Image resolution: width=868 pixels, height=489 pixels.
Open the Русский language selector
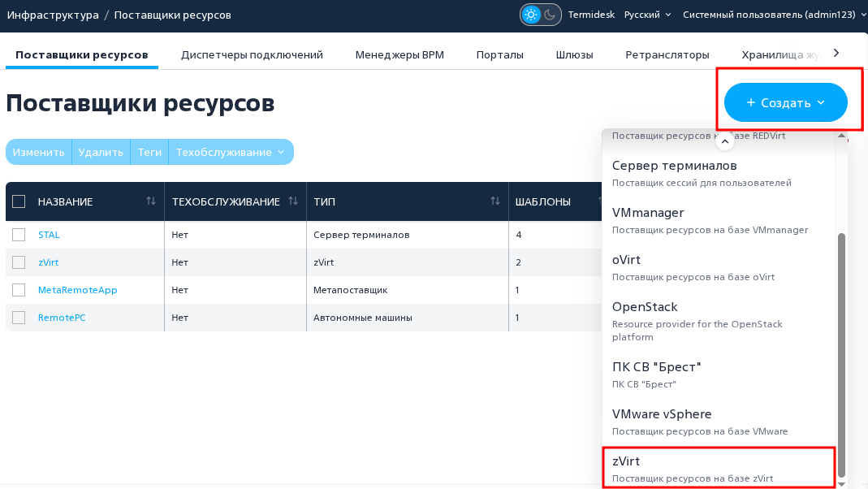[647, 15]
